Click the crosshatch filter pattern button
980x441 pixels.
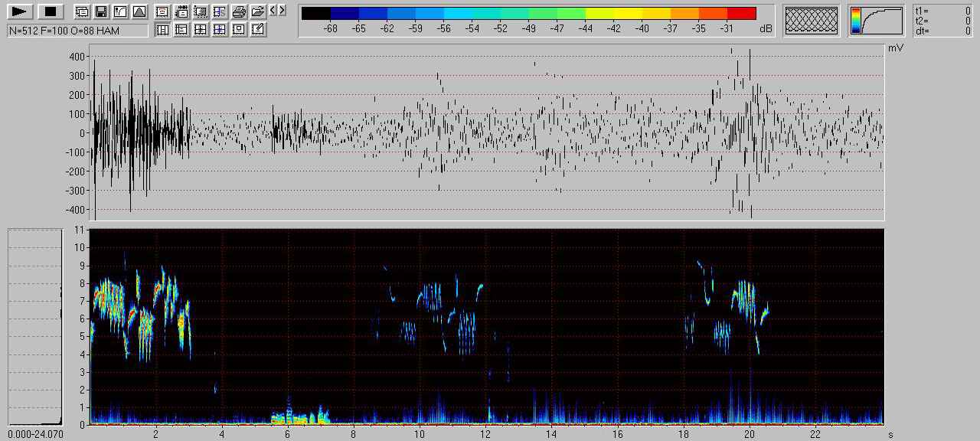tap(812, 21)
